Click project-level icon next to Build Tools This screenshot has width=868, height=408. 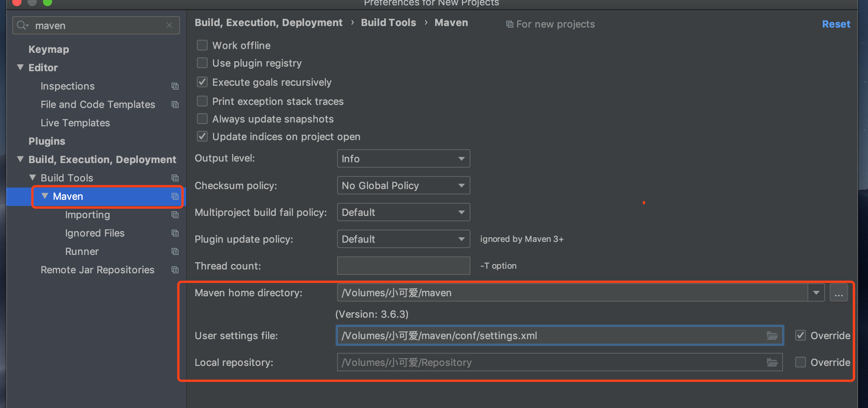coord(175,178)
